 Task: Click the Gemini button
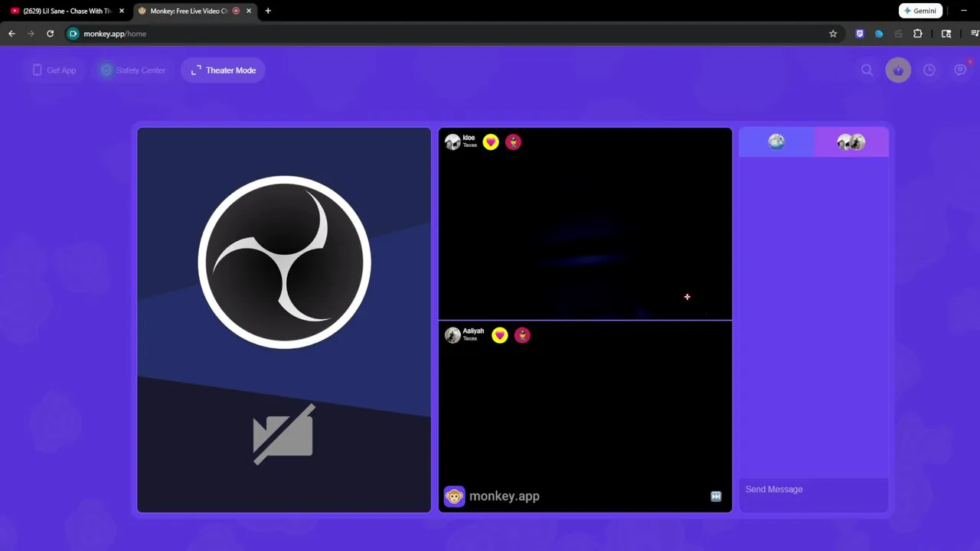920,11
